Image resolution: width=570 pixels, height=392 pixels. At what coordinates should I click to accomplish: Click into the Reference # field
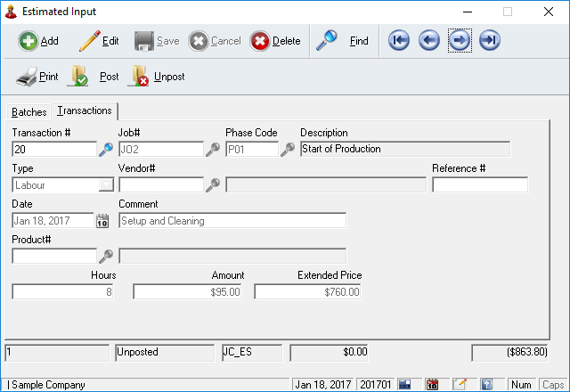tap(479, 185)
